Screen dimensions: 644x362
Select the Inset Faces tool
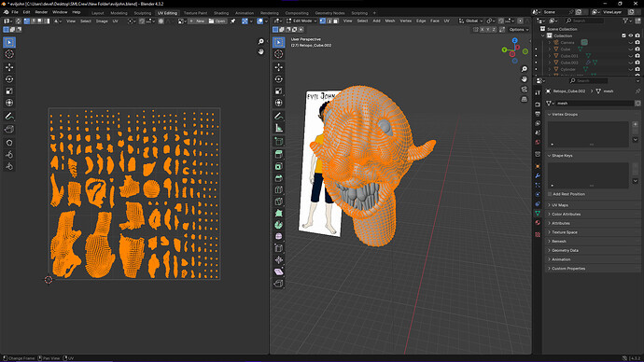tap(278, 166)
